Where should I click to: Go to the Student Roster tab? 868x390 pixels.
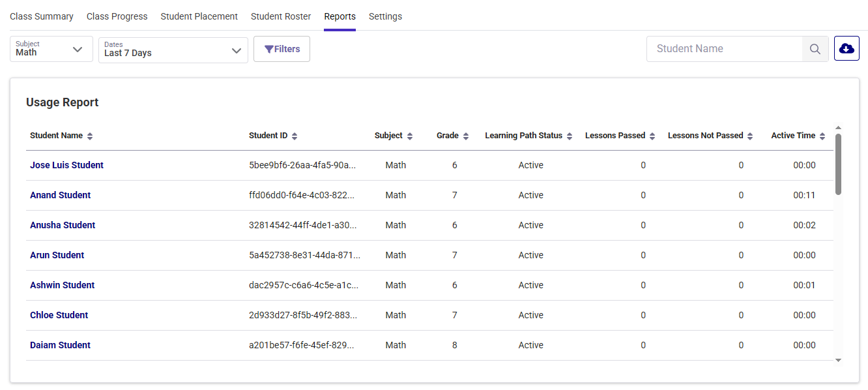click(281, 16)
